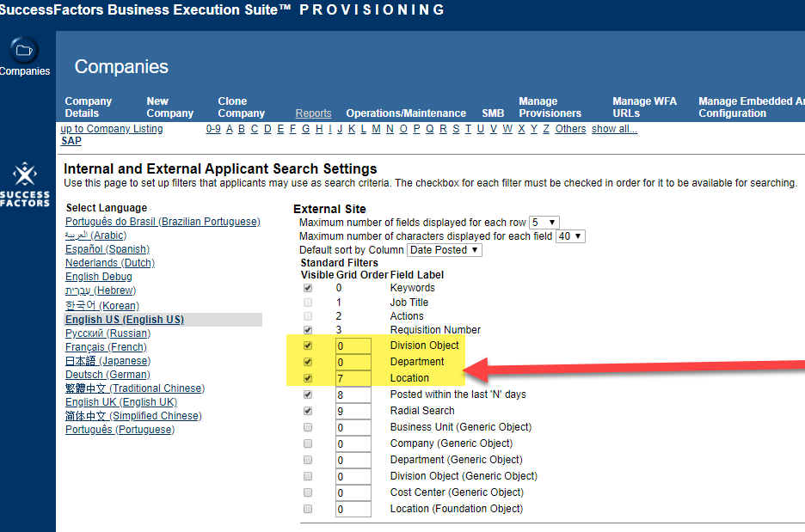Select the Clone Company menu item
Screen dimensions: 805x532
[242, 107]
